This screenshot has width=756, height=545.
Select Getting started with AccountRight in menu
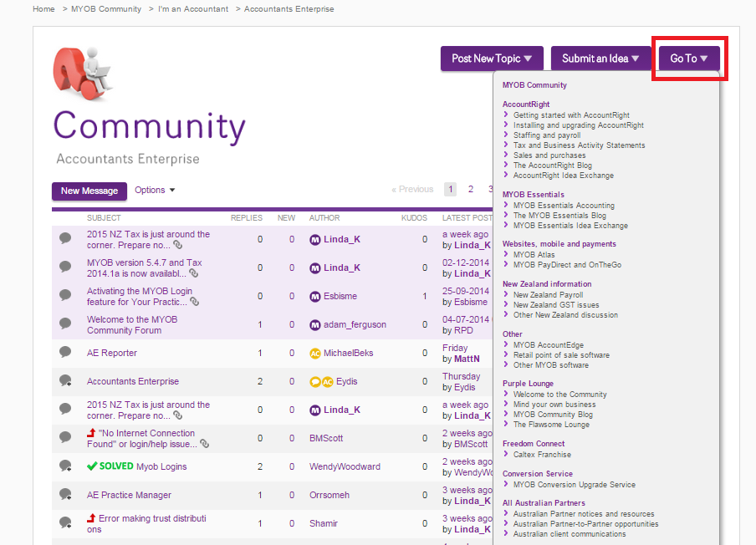[571, 115]
